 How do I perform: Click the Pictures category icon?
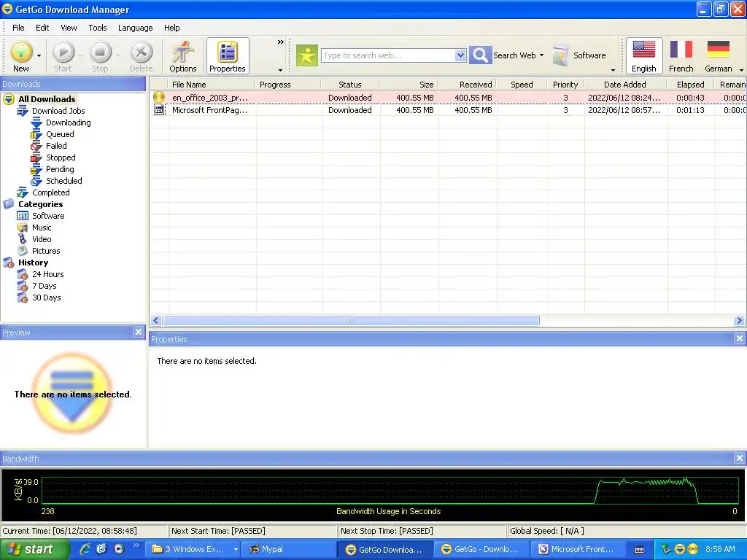[23, 251]
